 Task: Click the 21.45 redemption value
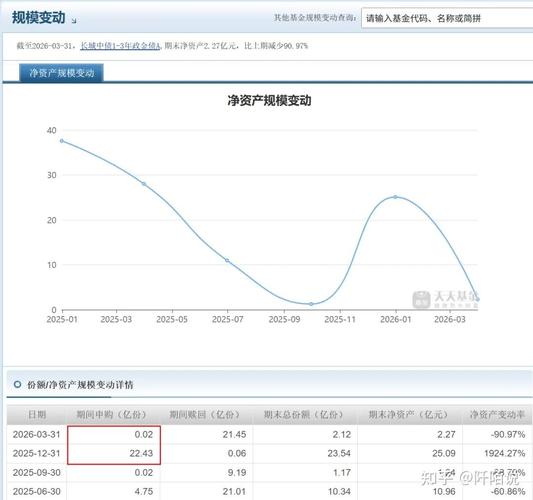(x=234, y=434)
